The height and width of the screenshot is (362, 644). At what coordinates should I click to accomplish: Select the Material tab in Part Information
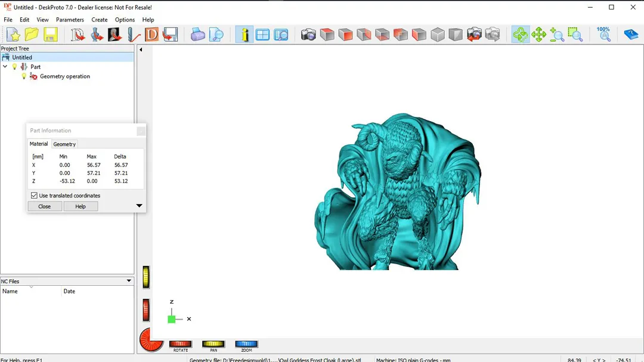39,144
